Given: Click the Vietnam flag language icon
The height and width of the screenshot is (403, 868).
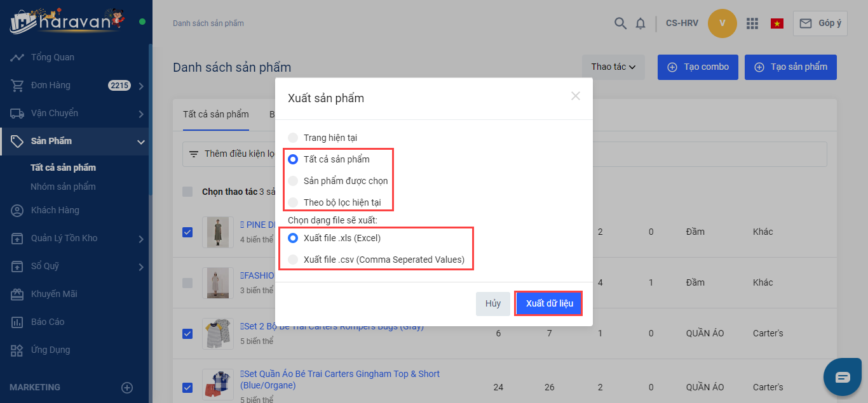Looking at the screenshot, I should point(776,23).
